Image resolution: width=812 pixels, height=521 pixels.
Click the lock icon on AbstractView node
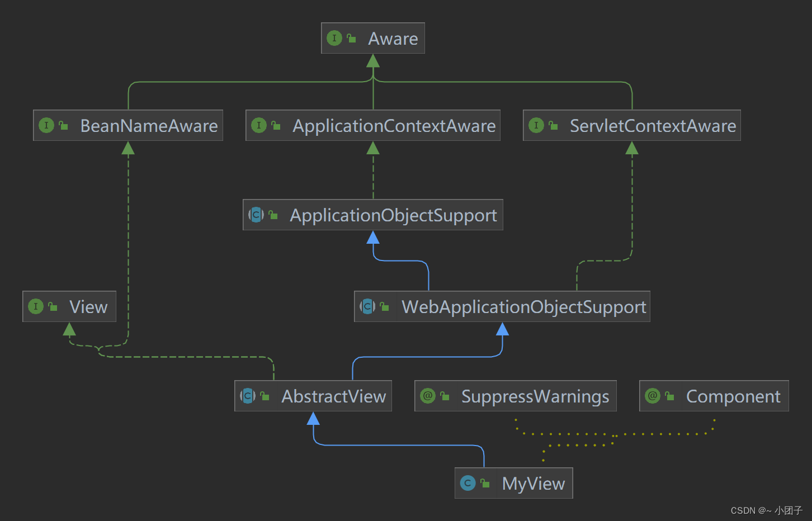pyautogui.click(x=265, y=396)
